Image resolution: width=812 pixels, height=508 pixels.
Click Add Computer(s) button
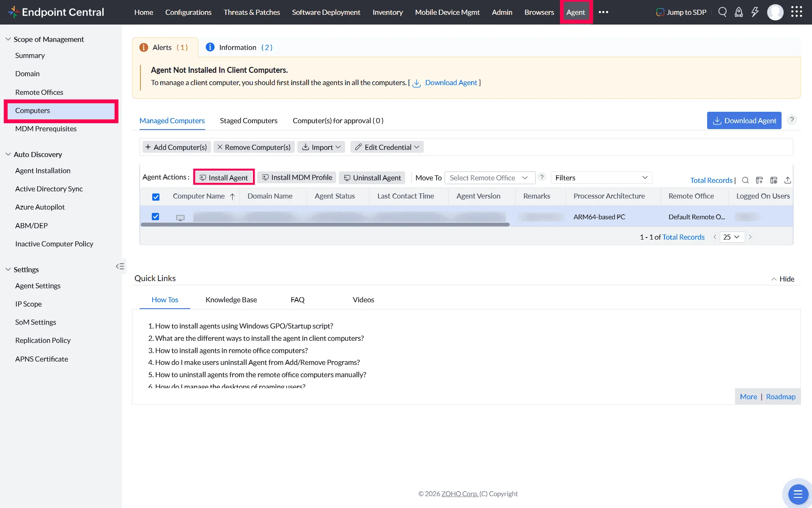(x=176, y=147)
